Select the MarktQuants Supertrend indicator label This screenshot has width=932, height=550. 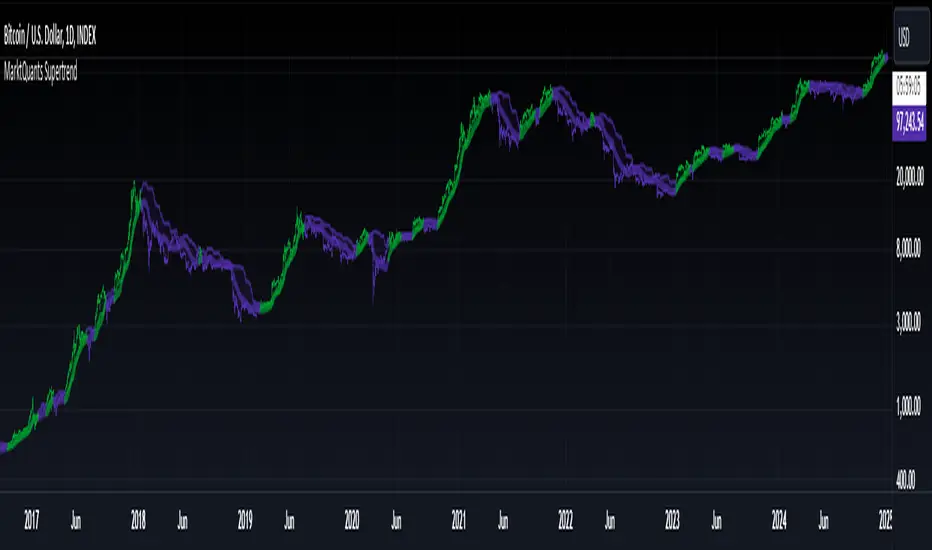[40, 72]
